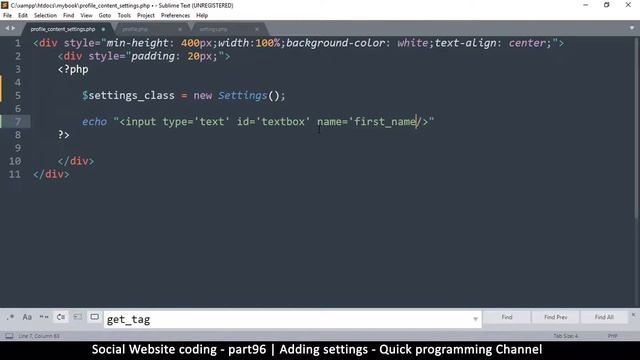Open the File menu
This screenshot has height=360, width=640.
[x=8, y=16]
